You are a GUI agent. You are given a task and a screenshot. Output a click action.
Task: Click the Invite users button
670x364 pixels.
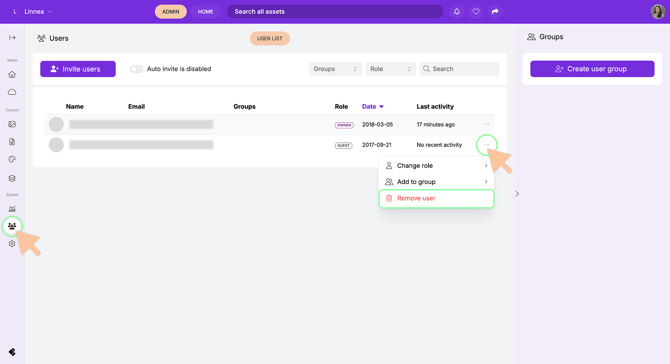78,69
